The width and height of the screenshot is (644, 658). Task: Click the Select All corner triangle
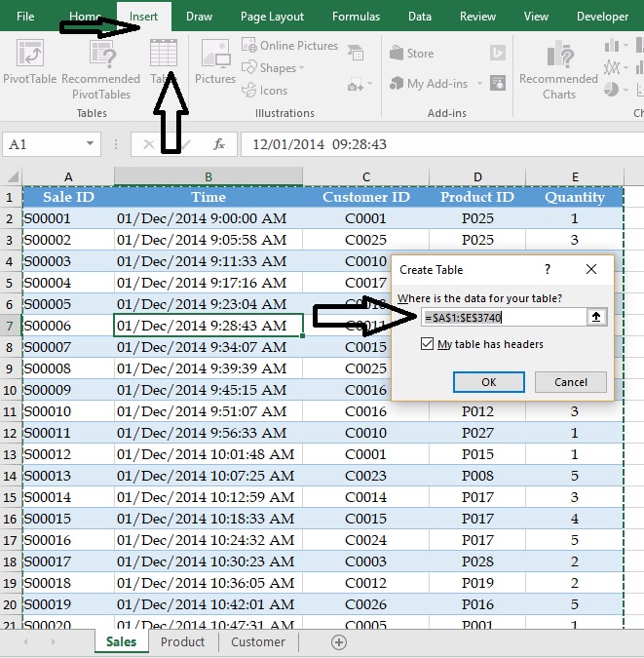13,176
